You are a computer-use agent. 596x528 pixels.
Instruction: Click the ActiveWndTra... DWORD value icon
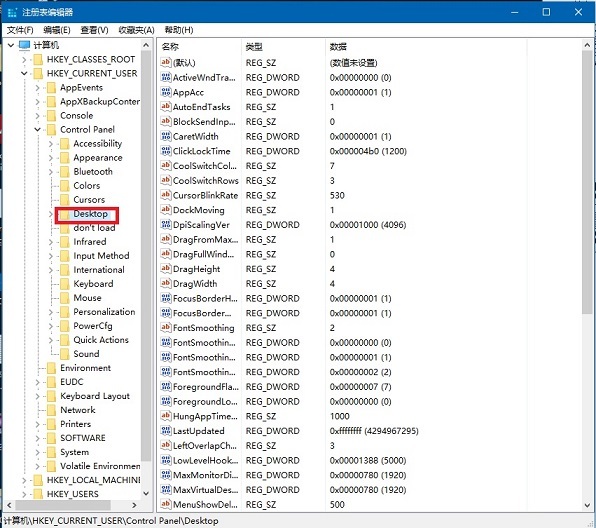(x=166, y=78)
